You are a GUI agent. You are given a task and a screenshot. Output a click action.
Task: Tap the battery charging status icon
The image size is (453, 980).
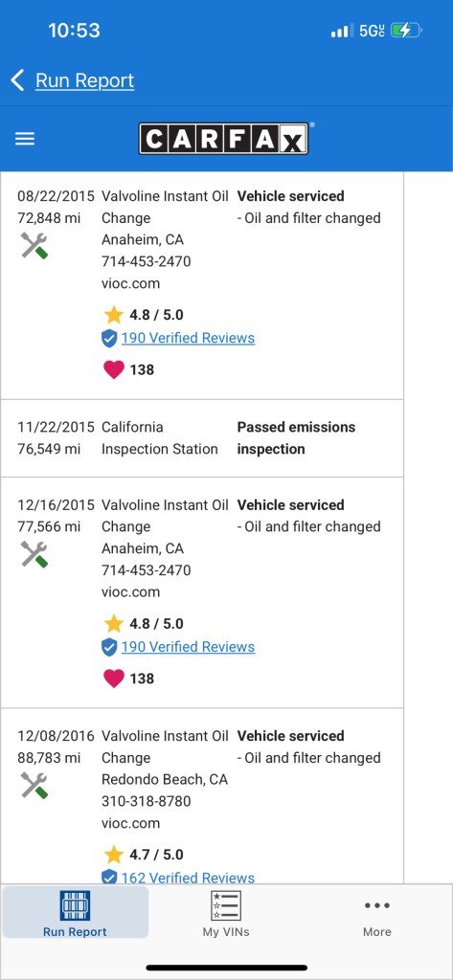click(x=407, y=30)
